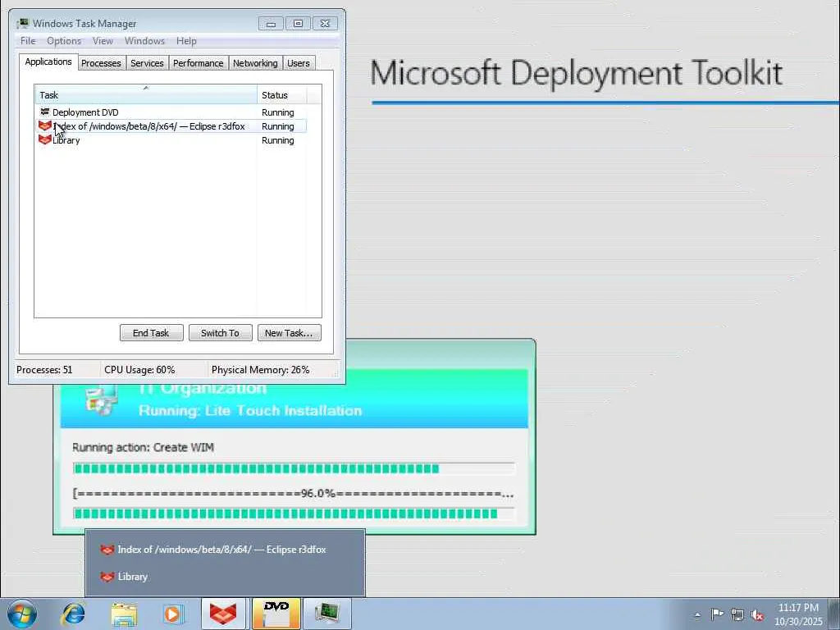This screenshot has width=840, height=630.
Task: Open 'Index of /windows/beta/8/x64/' taskbar preview entry
Action: (x=225, y=550)
